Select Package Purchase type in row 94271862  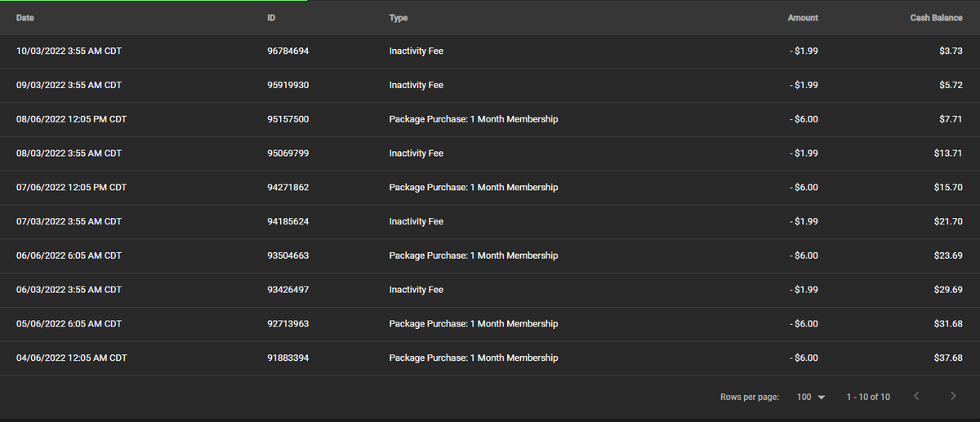(x=474, y=188)
